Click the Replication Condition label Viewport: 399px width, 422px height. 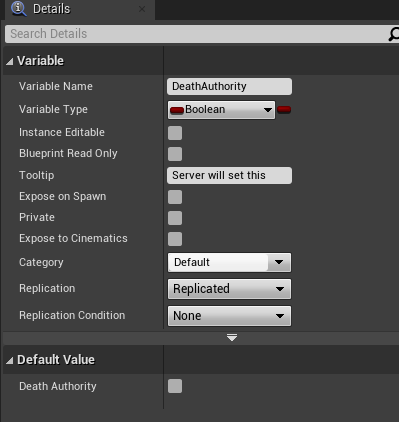(72, 315)
